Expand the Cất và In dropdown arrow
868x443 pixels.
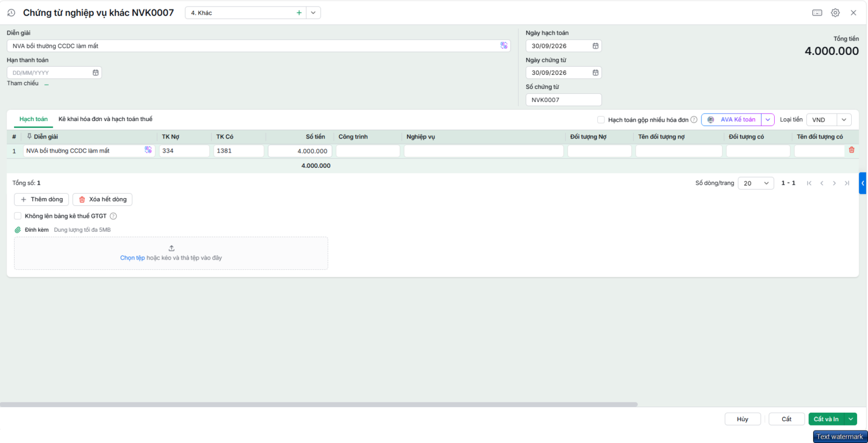851,419
